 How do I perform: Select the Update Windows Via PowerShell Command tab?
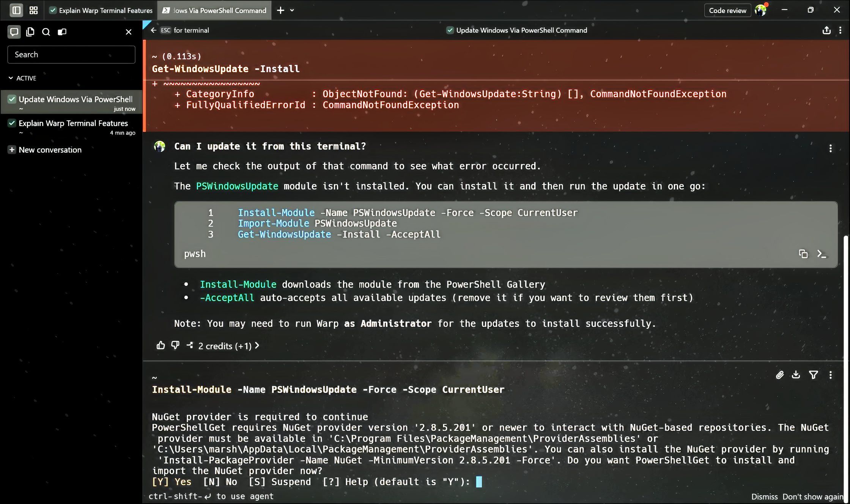click(x=214, y=10)
